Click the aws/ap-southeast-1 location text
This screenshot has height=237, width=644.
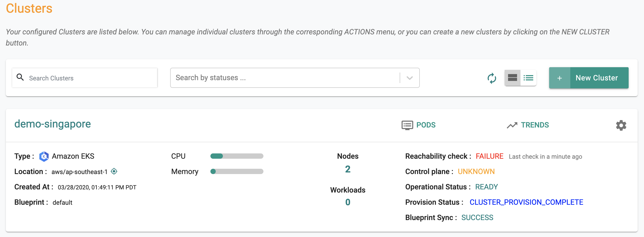[x=80, y=172]
